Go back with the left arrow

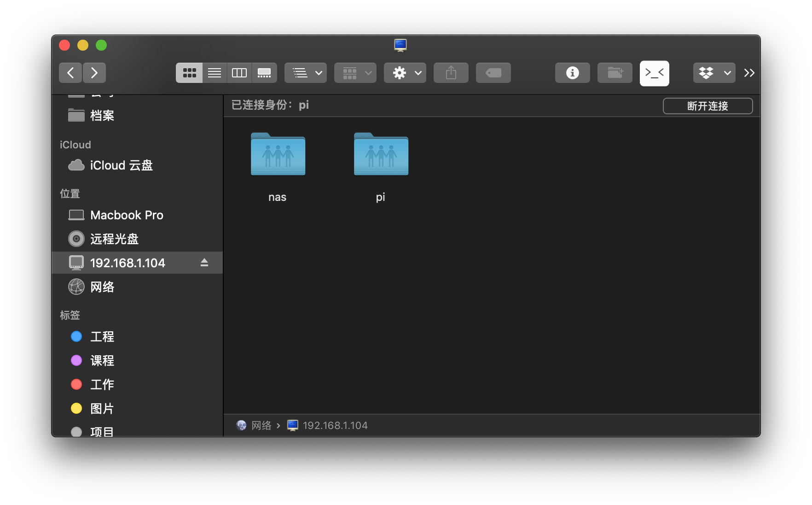tap(70, 73)
